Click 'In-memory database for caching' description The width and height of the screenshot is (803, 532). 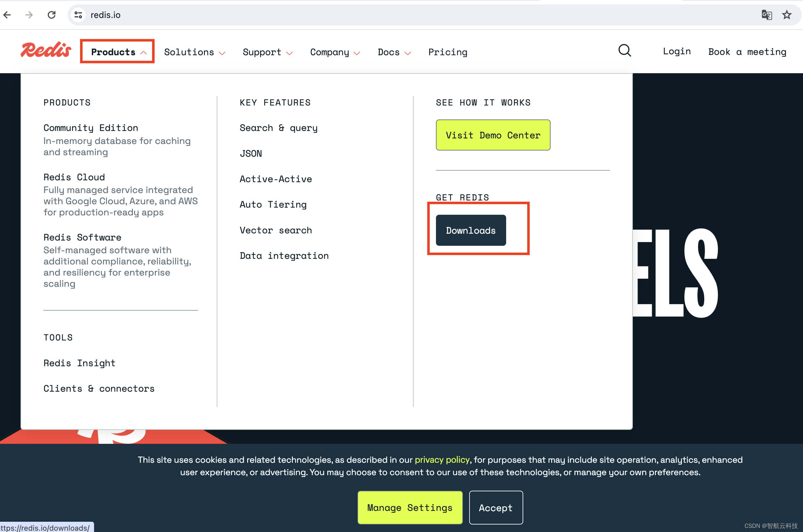pyautogui.click(x=117, y=147)
